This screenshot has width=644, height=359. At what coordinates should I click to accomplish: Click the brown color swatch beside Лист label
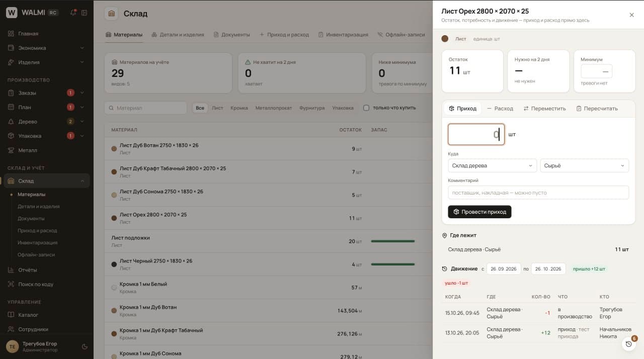point(445,39)
